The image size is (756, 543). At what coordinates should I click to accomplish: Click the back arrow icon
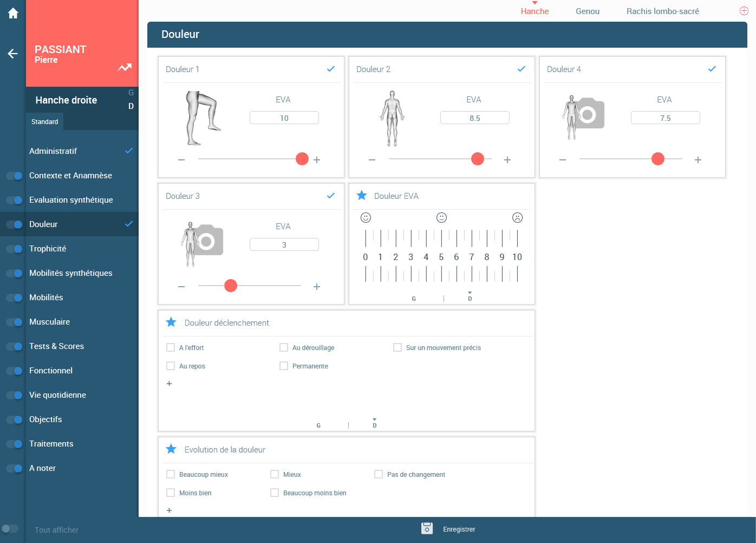12,54
